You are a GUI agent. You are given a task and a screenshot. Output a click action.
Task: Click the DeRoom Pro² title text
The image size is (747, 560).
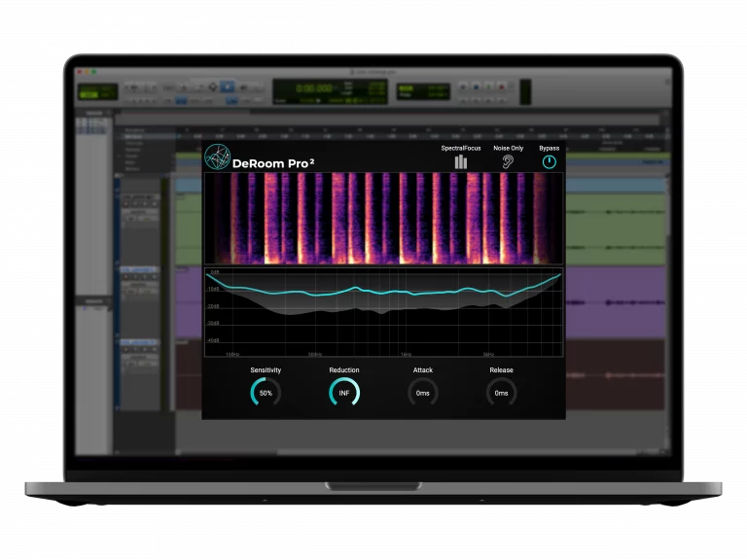click(273, 163)
